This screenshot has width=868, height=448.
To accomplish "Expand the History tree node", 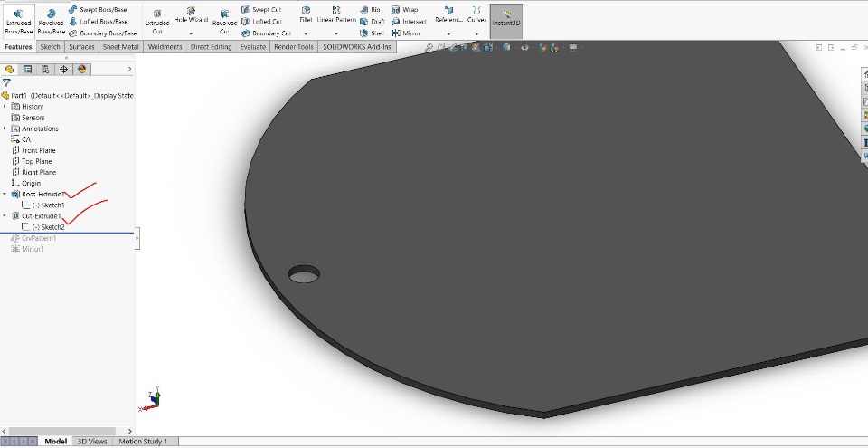I will pyautogui.click(x=5, y=107).
